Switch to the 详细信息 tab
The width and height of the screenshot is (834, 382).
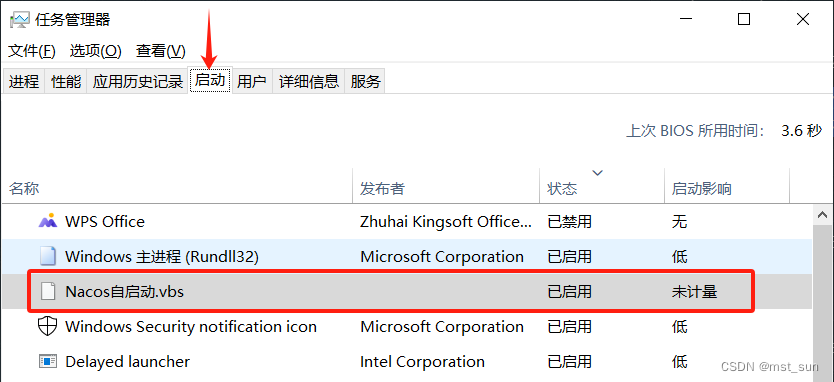309,81
